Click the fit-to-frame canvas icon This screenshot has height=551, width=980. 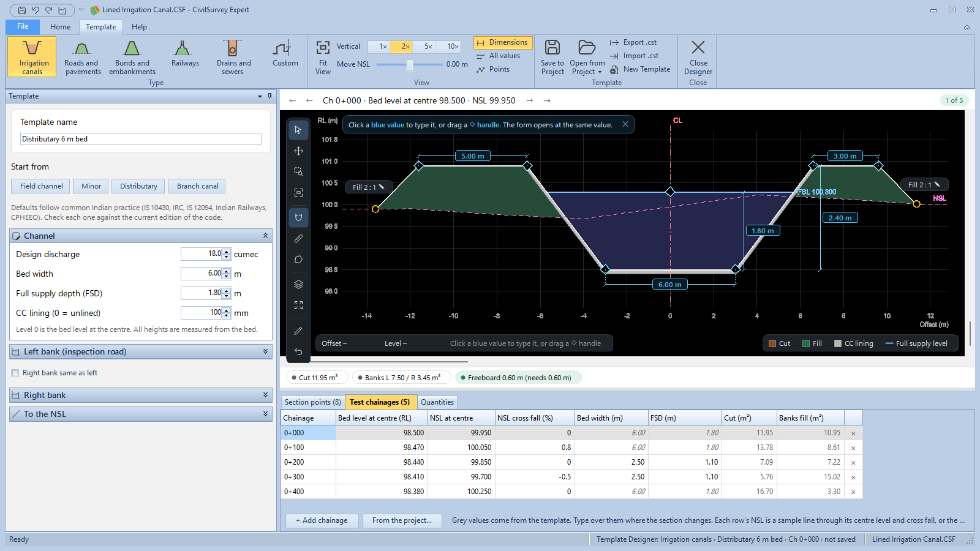pos(298,192)
